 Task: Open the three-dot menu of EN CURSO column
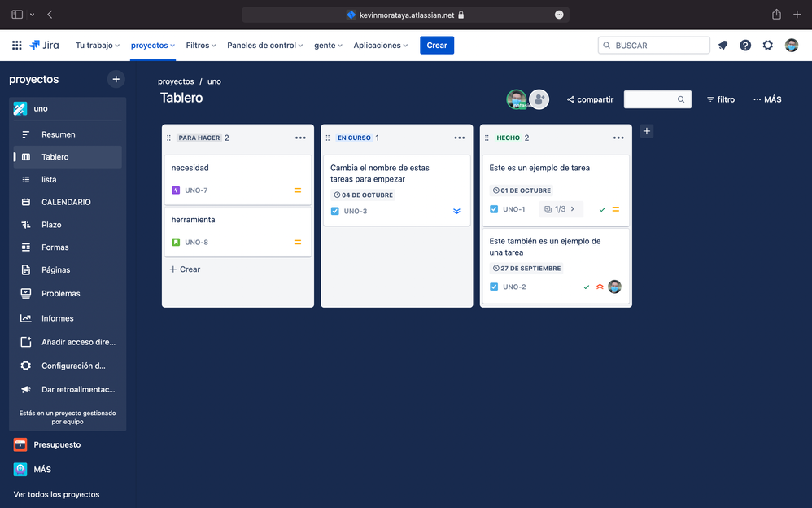(x=460, y=138)
